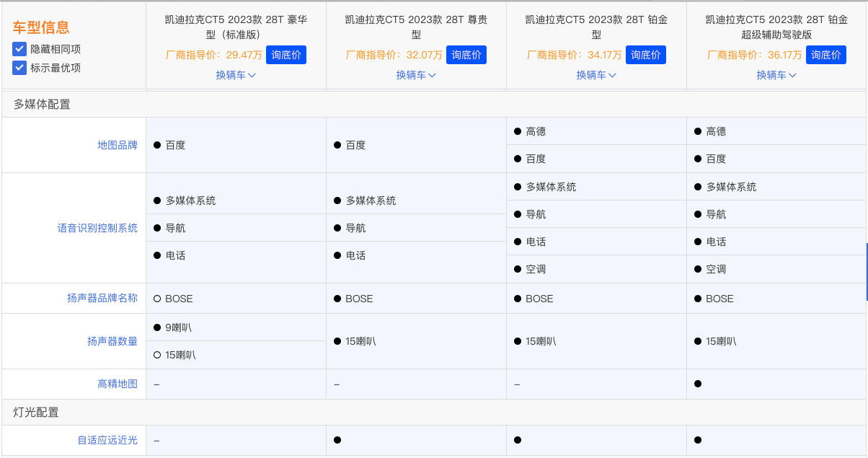Click BOSE in the 28T 尊贵型 column
The height and width of the screenshot is (458, 868).
[359, 299]
